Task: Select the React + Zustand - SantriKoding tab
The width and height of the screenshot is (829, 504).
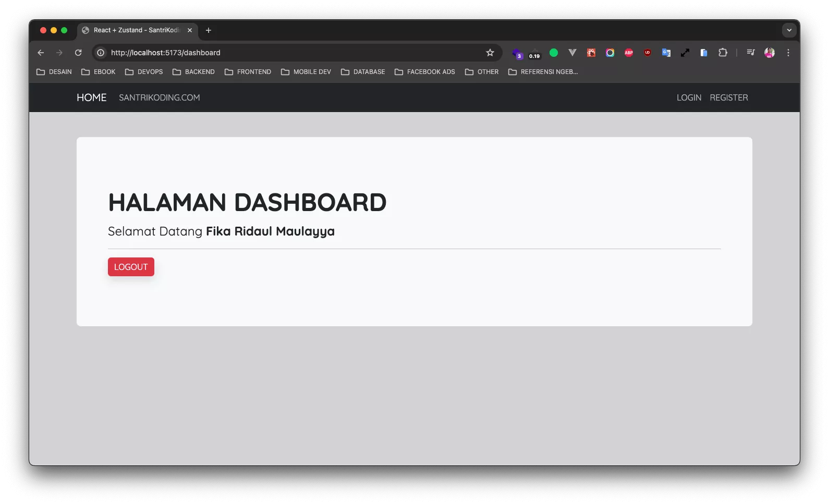Action: pos(137,30)
